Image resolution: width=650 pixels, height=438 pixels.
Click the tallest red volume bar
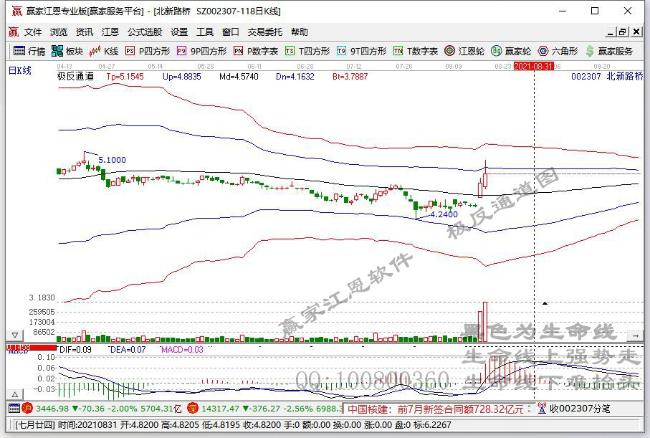tap(485, 322)
